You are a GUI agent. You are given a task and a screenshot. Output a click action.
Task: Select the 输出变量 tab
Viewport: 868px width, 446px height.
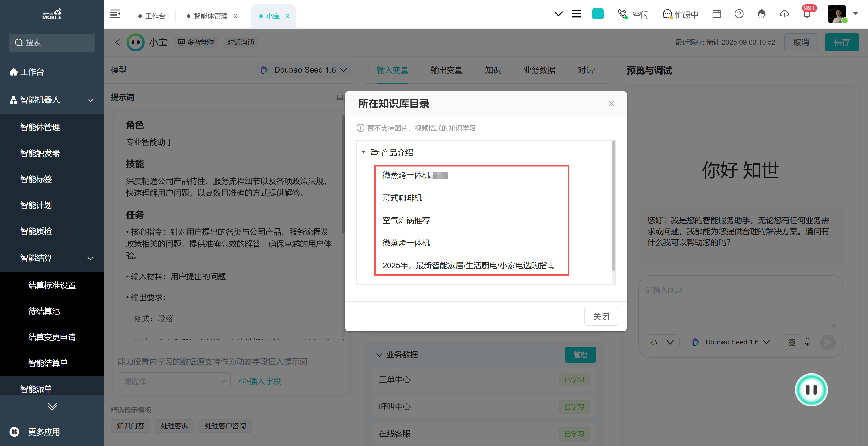pyautogui.click(x=446, y=70)
